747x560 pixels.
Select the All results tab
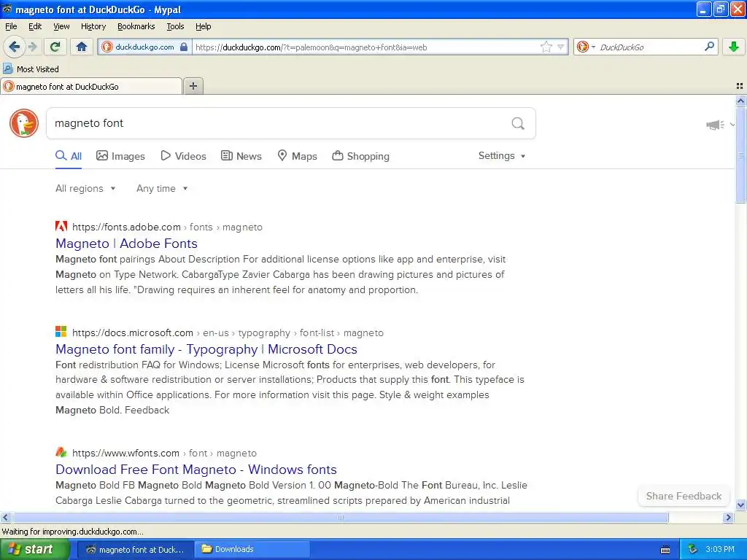click(69, 156)
